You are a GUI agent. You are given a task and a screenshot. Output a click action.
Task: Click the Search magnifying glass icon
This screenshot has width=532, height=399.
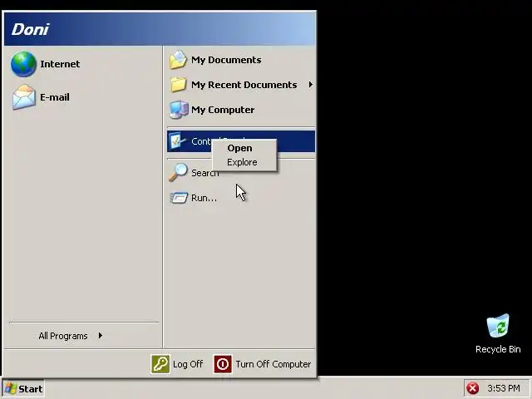pos(178,172)
